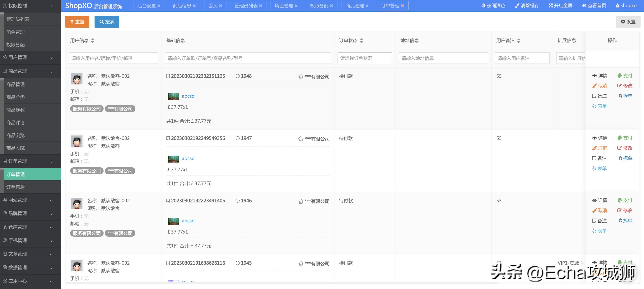This screenshot has width=644, height=289.
Task: Switch to the 商品管理 tab
Action: coord(355,5)
